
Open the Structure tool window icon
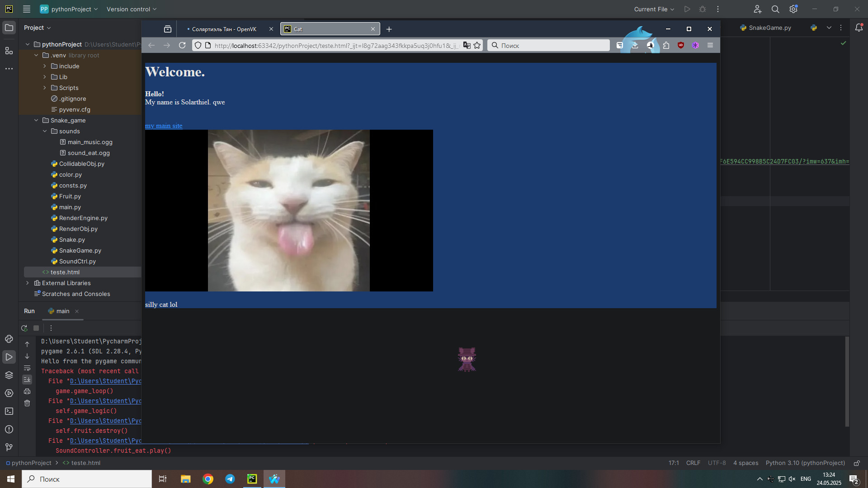click(x=9, y=51)
